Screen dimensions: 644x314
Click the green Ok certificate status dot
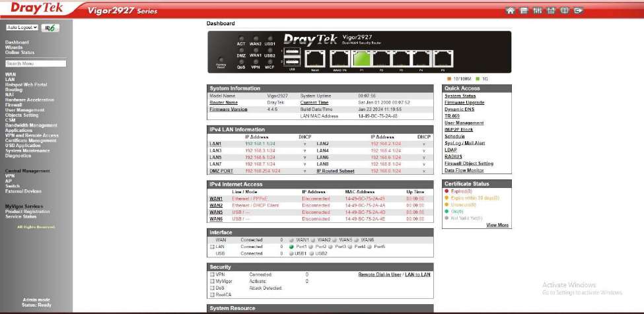click(x=447, y=211)
